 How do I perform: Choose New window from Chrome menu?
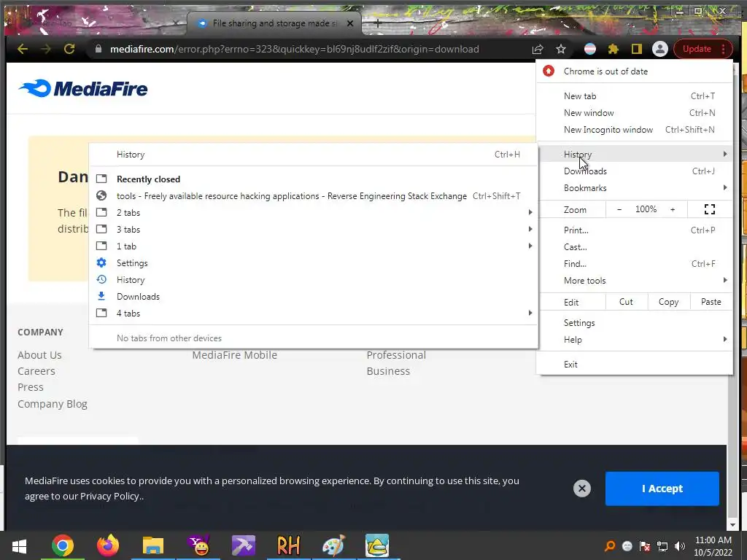tap(635, 113)
